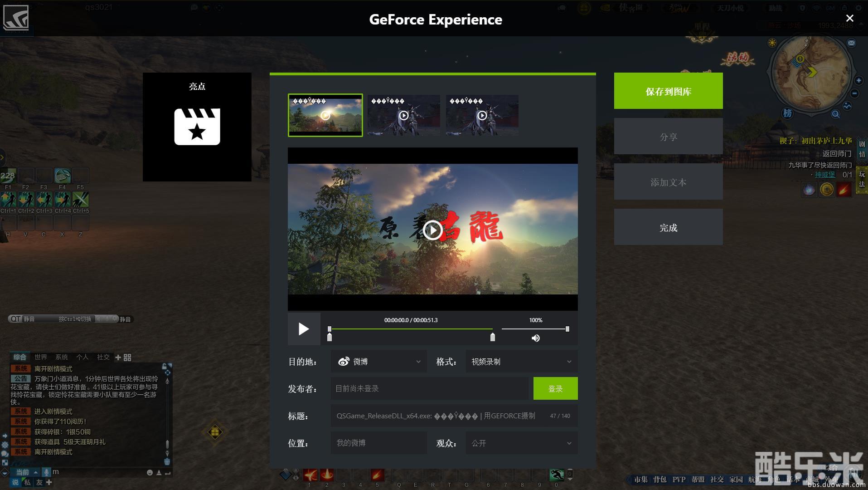This screenshot has width=868, height=490.
Task: Select the first landscape highlight thumbnail
Action: point(325,115)
